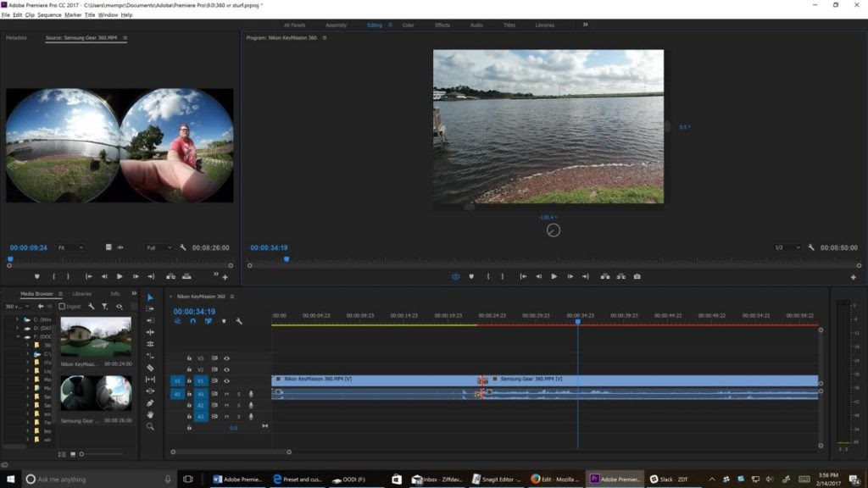Click the Export Frame camera icon
The image size is (868, 488).
point(637,276)
